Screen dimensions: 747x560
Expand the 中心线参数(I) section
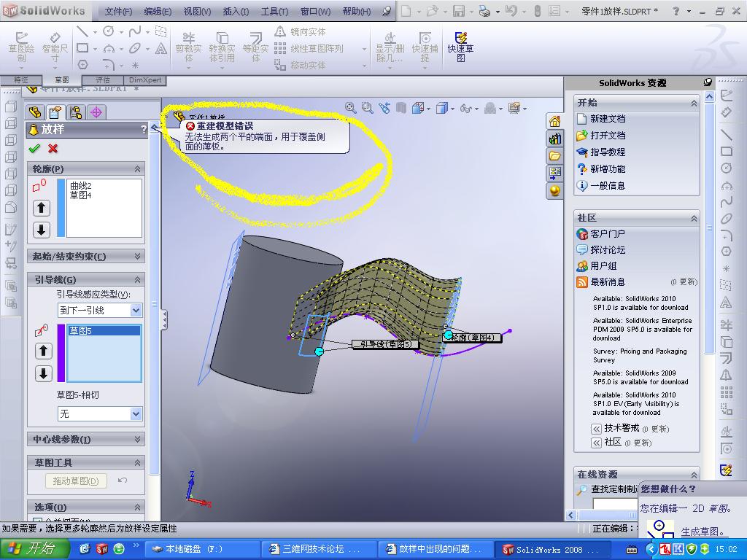(137, 439)
